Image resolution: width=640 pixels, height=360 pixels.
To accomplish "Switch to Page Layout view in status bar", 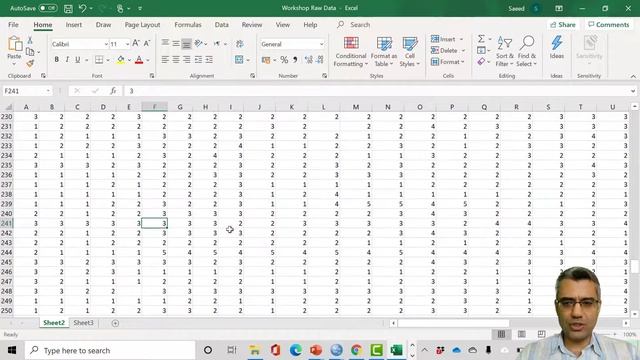I will pyautogui.click(x=521, y=334).
